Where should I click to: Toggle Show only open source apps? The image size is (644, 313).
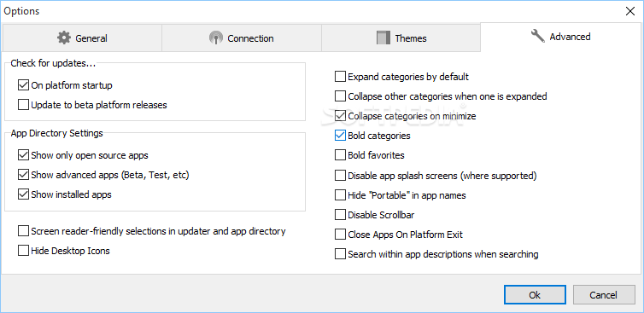coord(23,155)
